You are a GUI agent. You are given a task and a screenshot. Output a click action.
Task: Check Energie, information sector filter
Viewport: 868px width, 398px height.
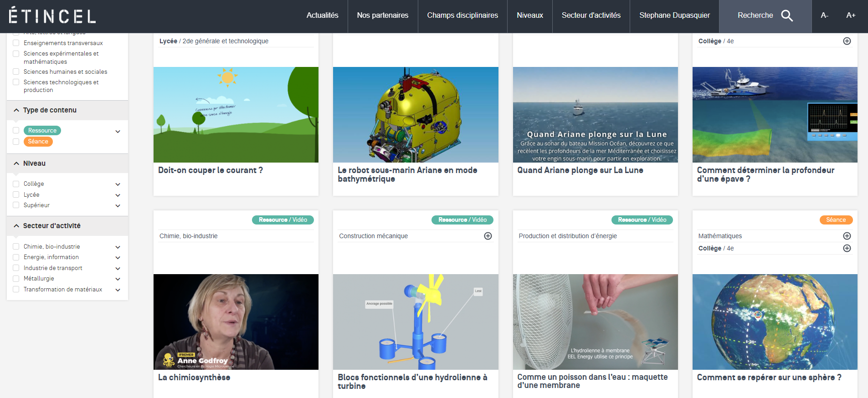point(16,257)
